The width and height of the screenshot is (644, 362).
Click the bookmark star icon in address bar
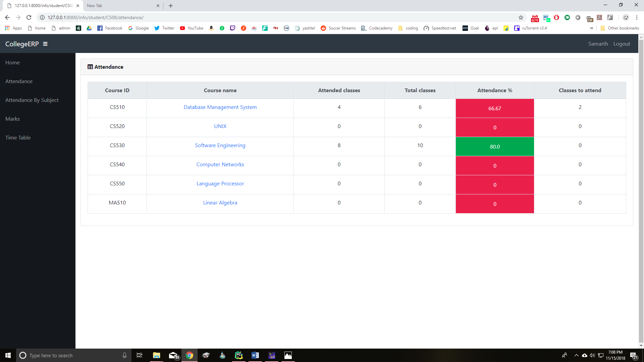[x=521, y=17]
